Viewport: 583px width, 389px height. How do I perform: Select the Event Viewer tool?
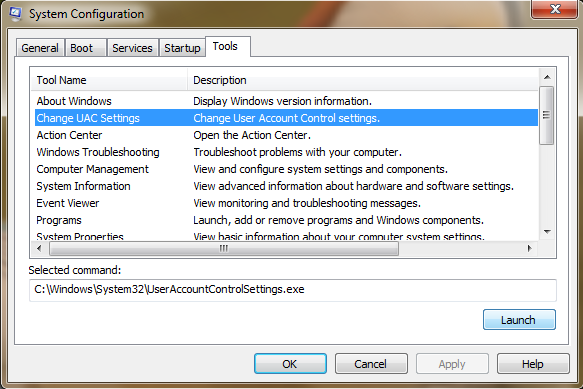click(x=286, y=203)
